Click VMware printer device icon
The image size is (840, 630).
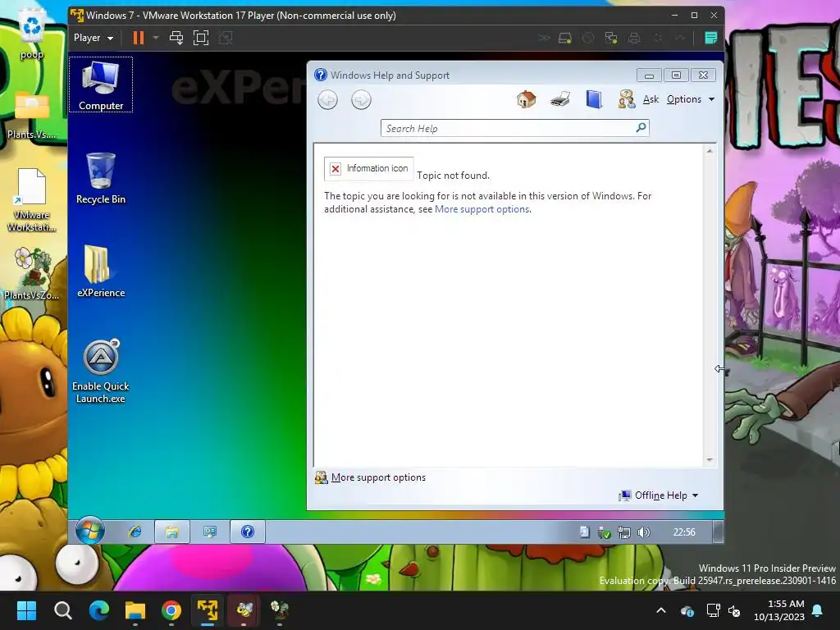tap(634, 38)
